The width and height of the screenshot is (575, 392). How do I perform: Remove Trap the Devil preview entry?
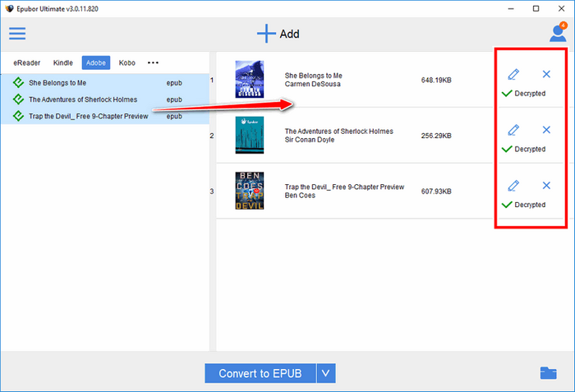tap(546, 186)
